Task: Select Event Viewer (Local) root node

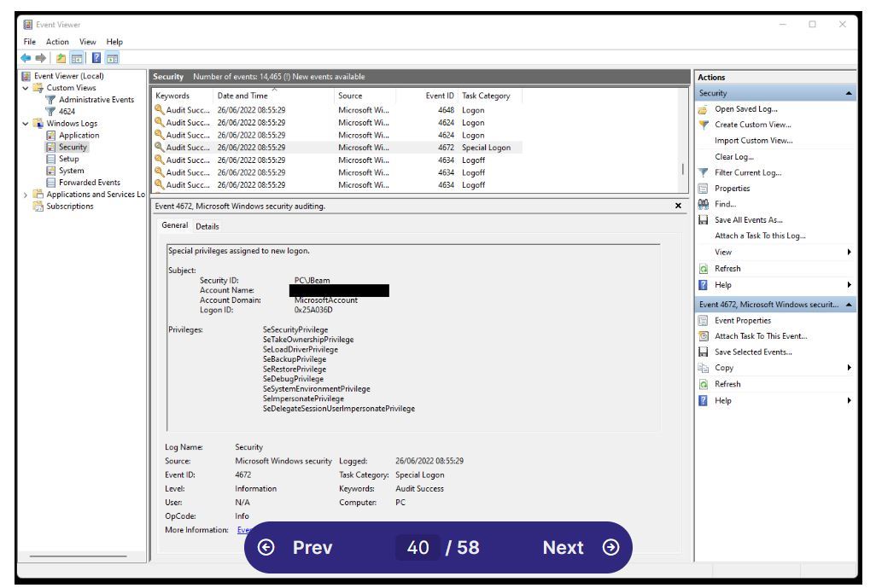Action: pyautogui.click(x=68, y=76)
